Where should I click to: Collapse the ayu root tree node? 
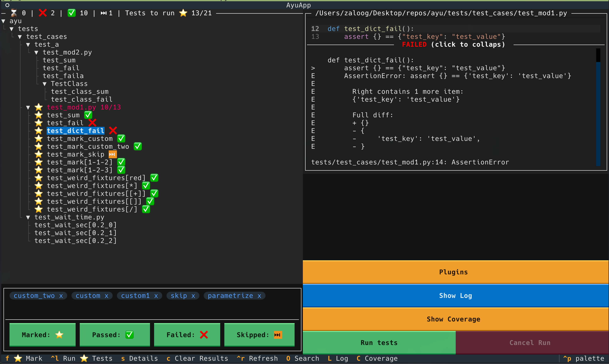click(3, 21)
